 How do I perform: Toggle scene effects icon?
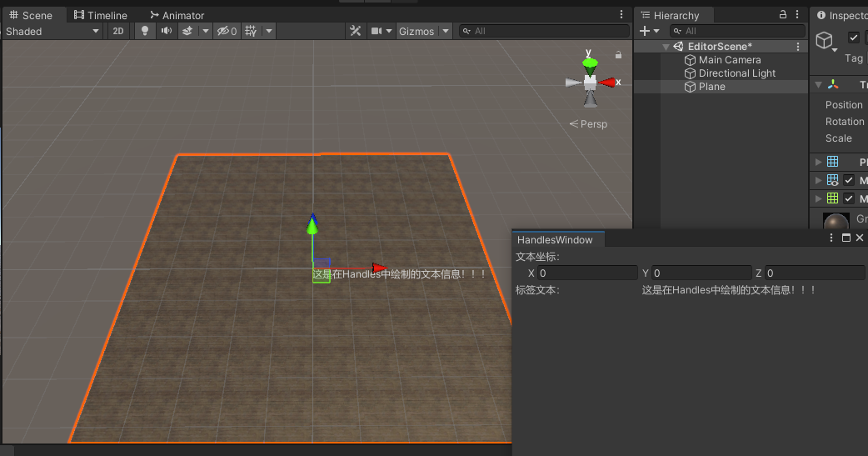click(187, 31)
